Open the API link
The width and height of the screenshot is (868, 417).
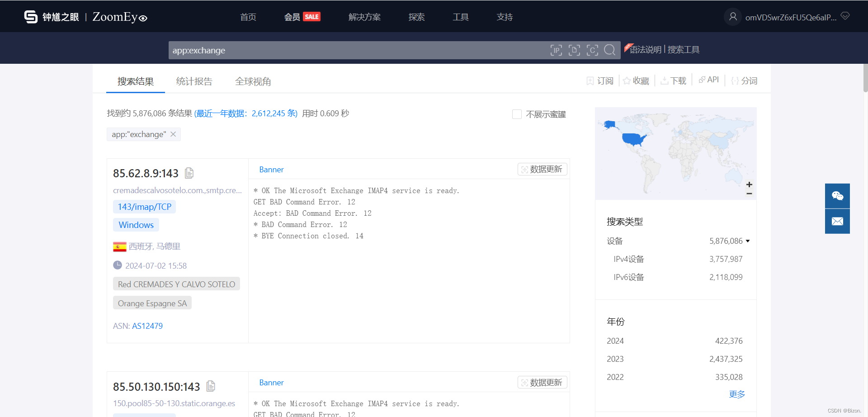pos(708,80)
